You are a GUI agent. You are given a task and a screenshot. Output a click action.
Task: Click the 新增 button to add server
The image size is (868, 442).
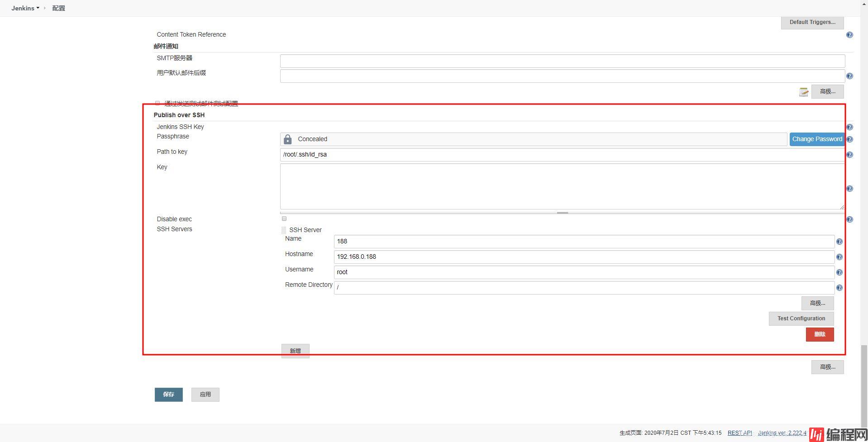(x=295, y=351)
